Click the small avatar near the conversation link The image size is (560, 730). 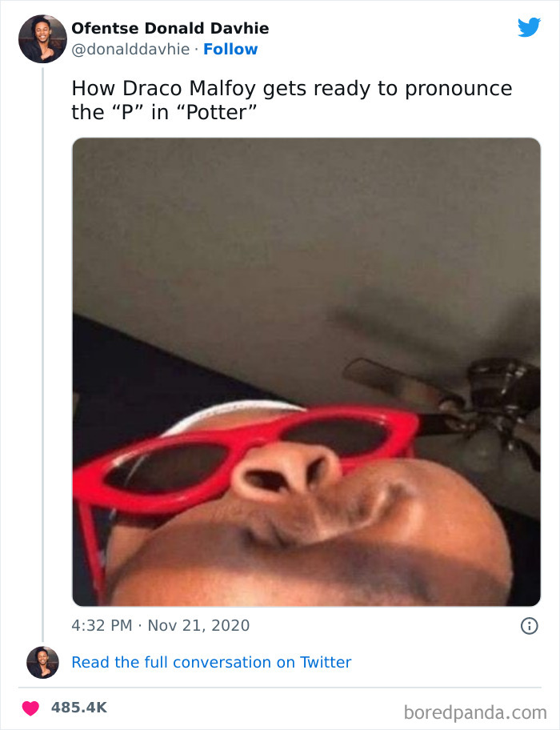pyautogui.click(x=41, y=663)
